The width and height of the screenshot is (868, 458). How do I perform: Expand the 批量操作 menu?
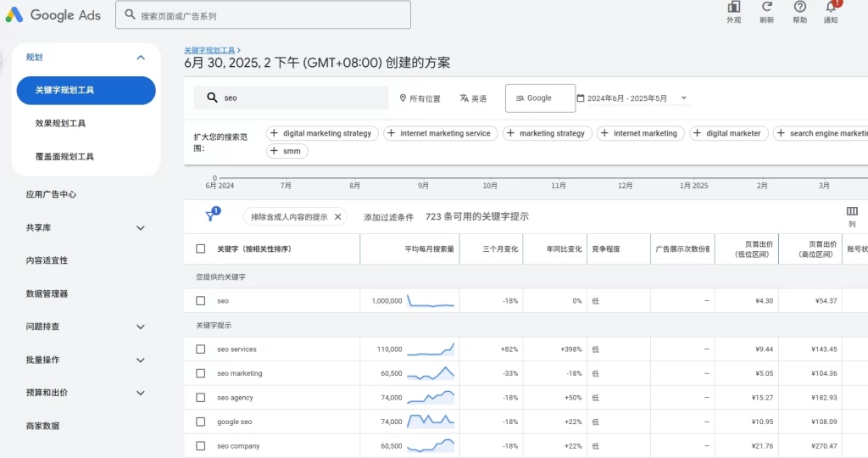coord(141,360)
